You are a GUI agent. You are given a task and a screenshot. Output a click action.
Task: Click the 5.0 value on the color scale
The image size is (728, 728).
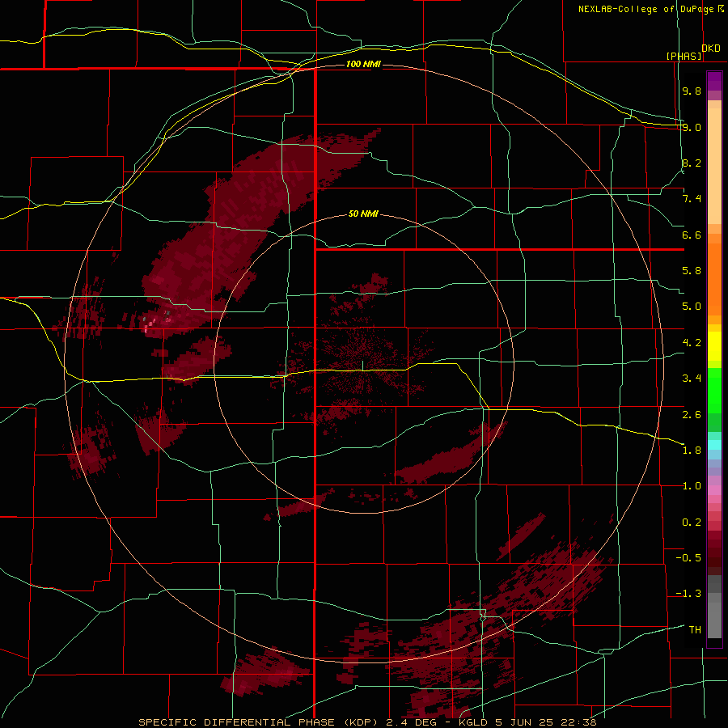click(692, 307)
